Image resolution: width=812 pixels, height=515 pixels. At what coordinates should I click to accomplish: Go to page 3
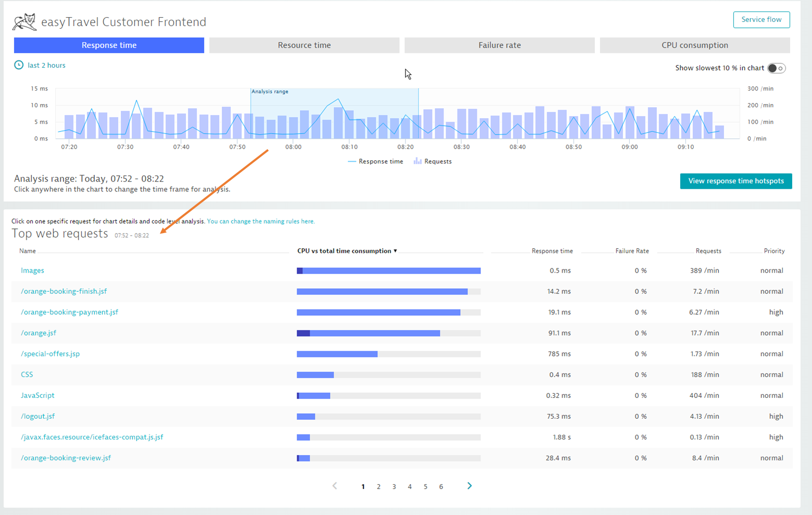(394, 486)
